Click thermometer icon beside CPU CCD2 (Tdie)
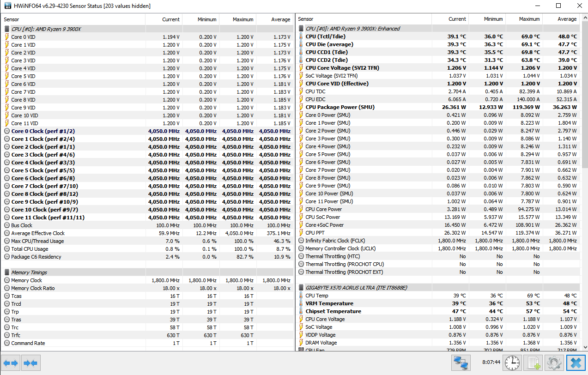This screenshot has height=375, width=588. coord(301,60)
